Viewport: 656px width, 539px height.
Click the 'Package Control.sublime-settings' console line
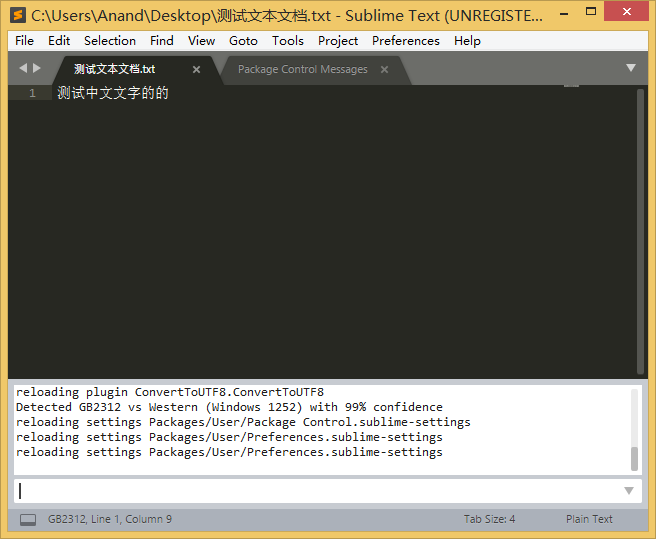(243, 422)
